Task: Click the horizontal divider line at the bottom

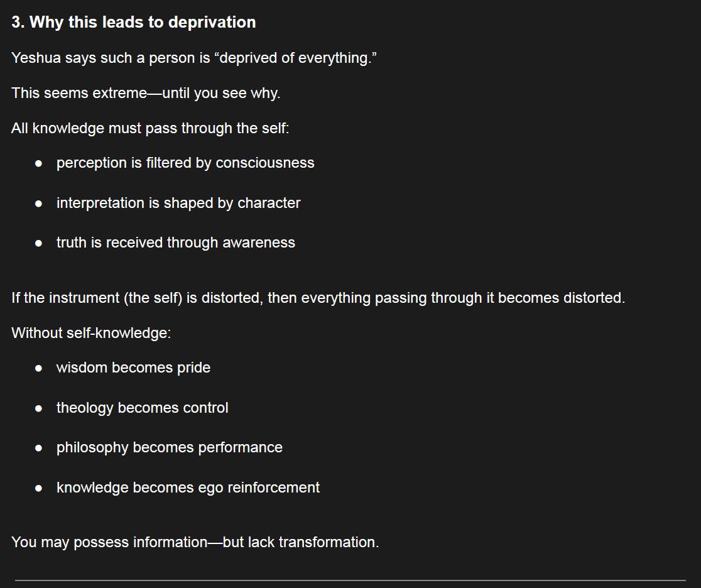Action: pyautogui.click(x=350, y=580)
